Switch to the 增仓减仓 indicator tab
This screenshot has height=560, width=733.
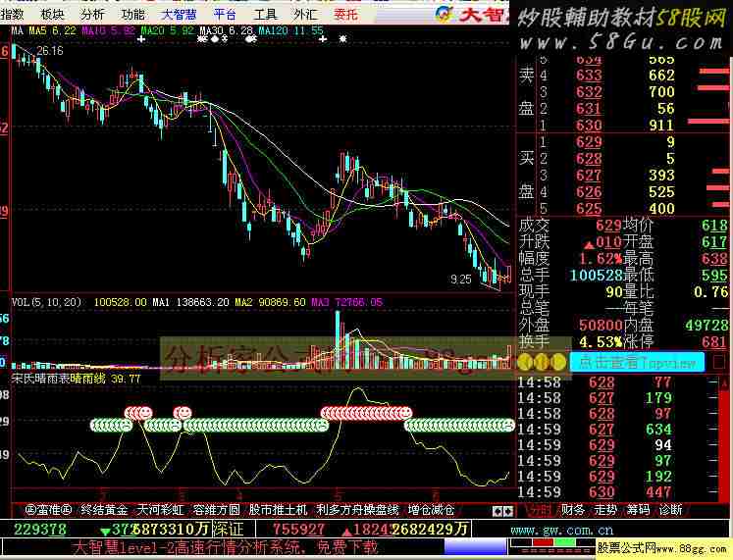click(x=431, y=510)
